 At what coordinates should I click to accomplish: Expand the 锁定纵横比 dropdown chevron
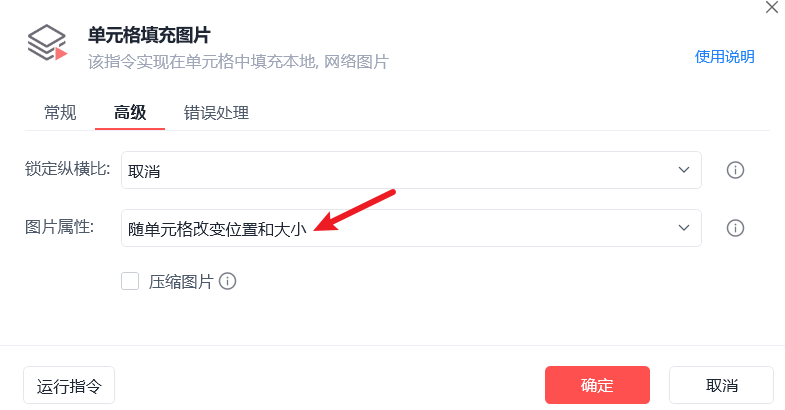(684, 170)
